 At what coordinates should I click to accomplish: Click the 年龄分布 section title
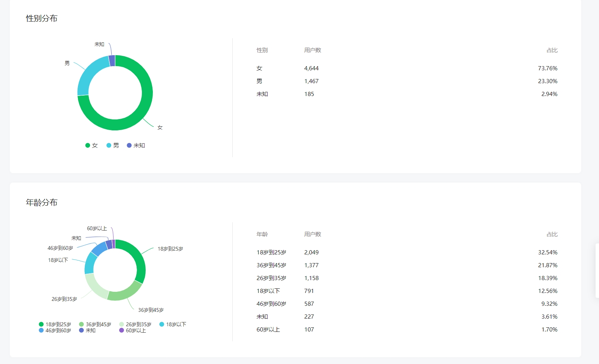tap(42, 203)
